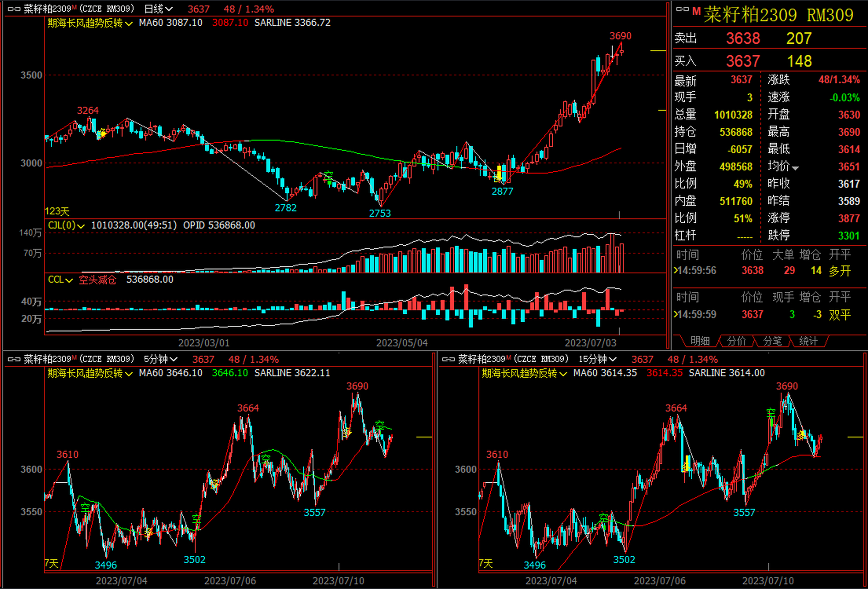Click 空 marker above 3502 low on 15-minute chart
Image resolution: width=868 pixels, height=589 pixels.
coord(603,519)
